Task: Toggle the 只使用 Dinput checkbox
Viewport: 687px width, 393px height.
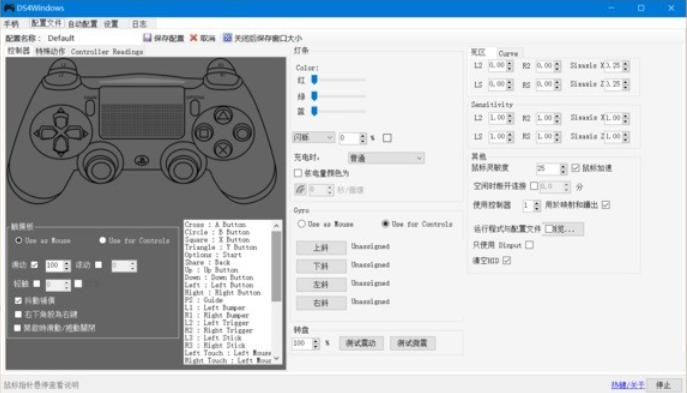Action: tap(529, 244)
